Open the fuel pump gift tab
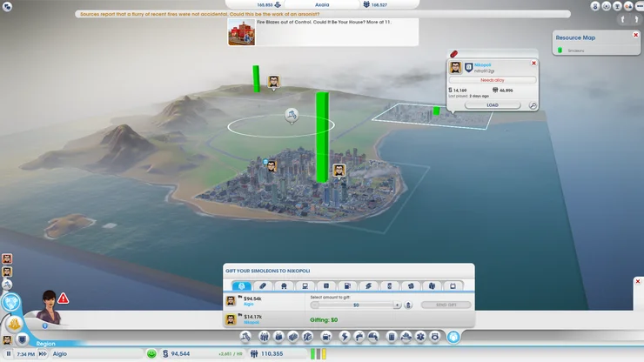The image size is (644, 362). [347, 286]
